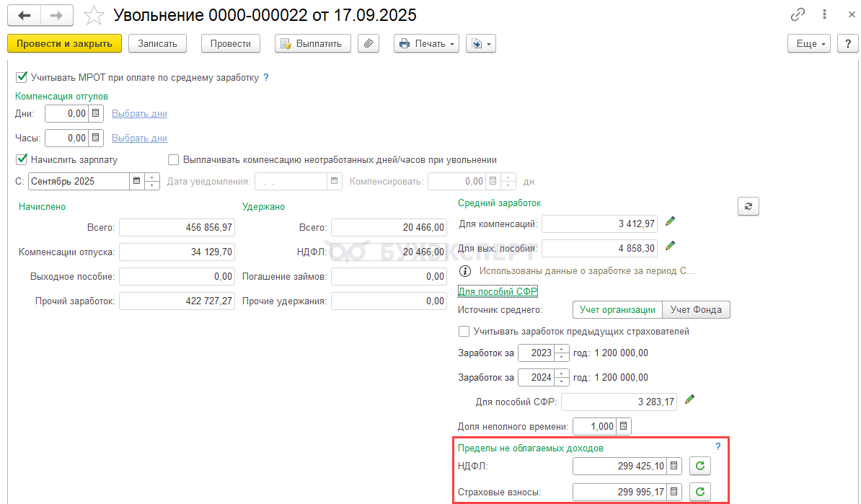Click the Выплатить button

312,43
